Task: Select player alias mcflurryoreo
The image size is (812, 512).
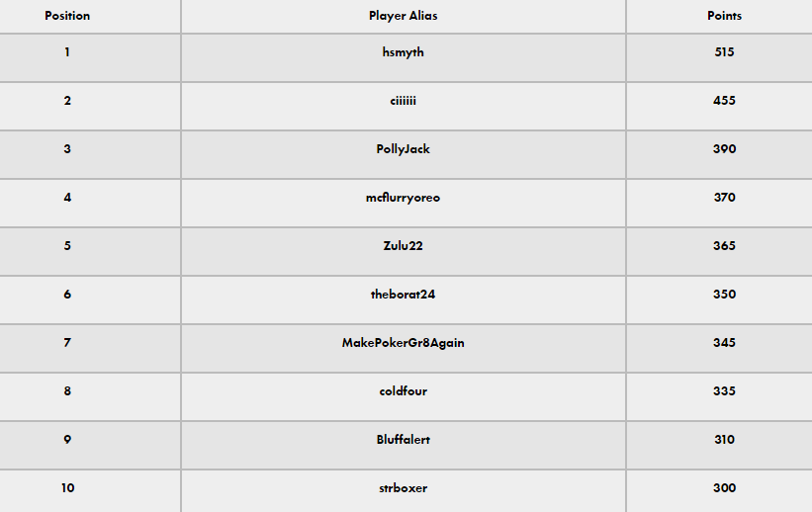Action: click(x=403, y=198)
